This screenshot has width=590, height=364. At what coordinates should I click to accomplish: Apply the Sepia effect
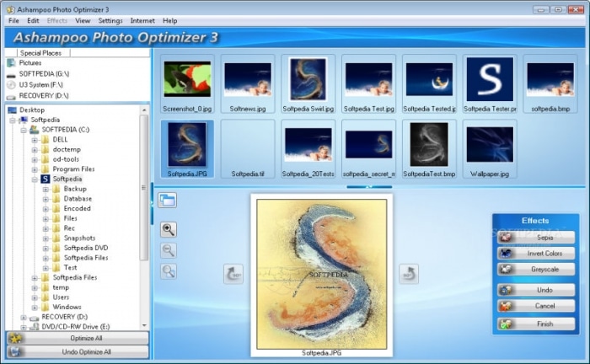(536, 238)
